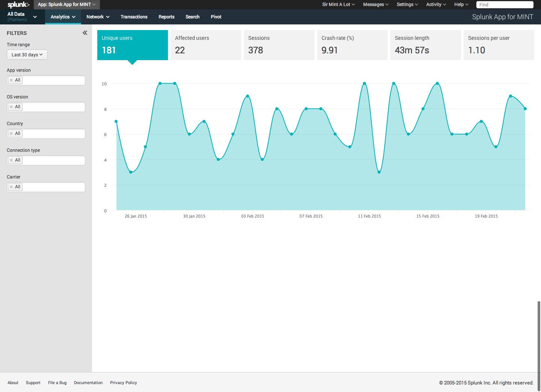Click the page vertical scrollbar thumb

[x=539, y=346]
